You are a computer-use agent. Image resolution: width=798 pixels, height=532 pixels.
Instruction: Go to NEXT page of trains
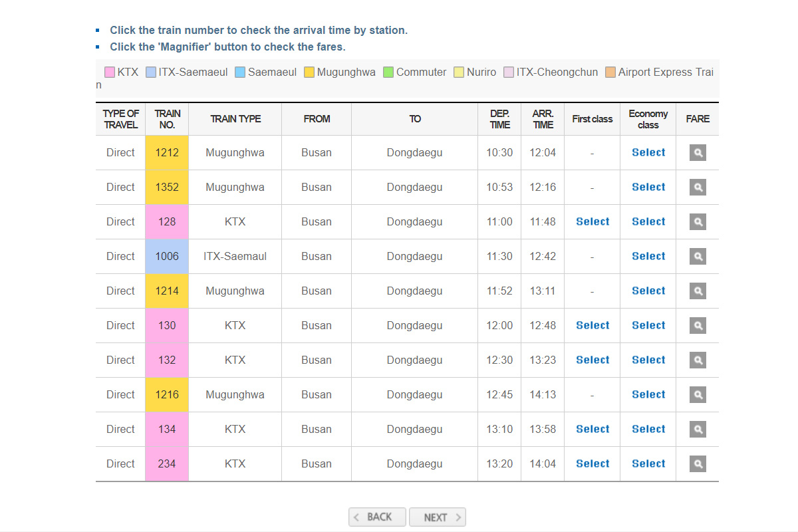tap(437, 517)
